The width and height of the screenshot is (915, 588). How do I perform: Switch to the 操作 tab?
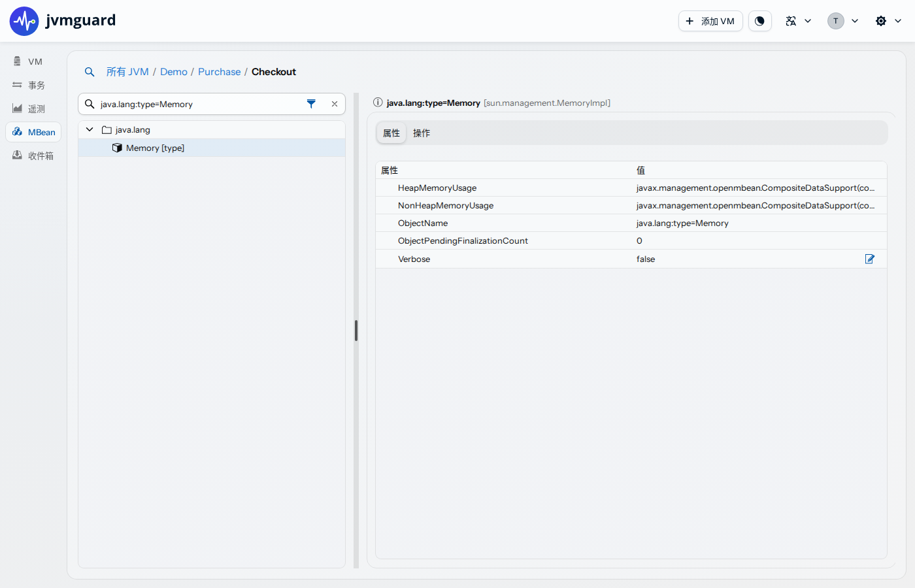pyautogui.click(x=422, y=133)
